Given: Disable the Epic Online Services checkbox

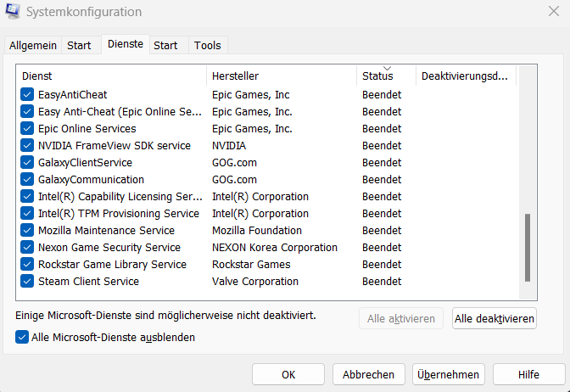Looking at the screenshot, I should pyautogui.click(x=27, y=129).
